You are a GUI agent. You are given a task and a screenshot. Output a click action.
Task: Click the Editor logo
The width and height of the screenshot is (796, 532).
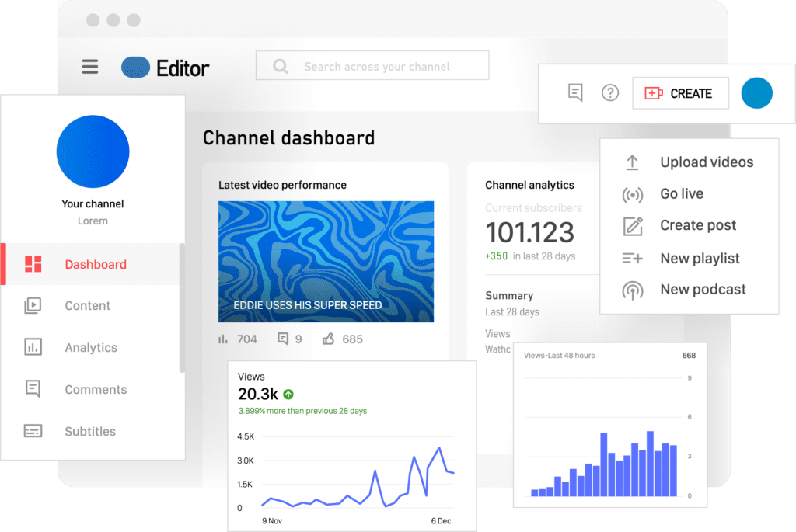pos(166,68)
